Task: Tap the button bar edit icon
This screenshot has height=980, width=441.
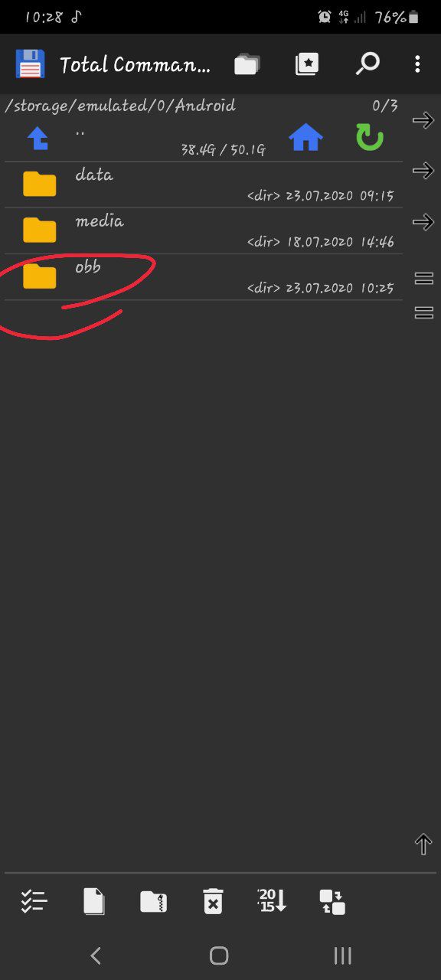Action: 332,901
